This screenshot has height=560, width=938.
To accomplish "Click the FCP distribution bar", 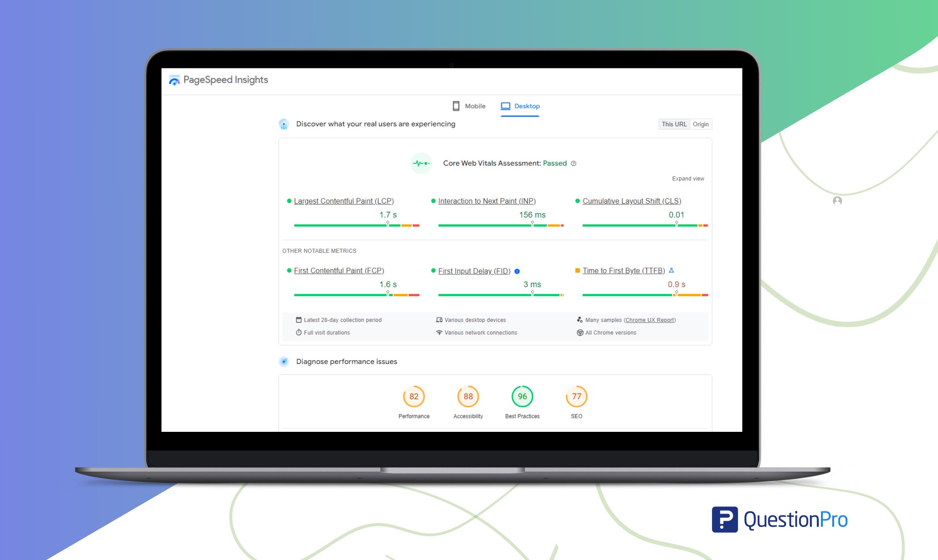I will tap(356, 295).
